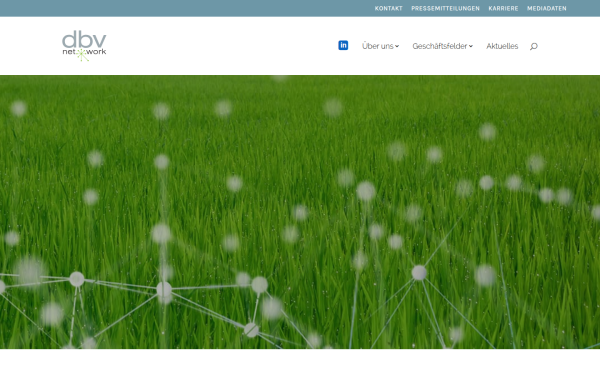The width and height of the screenshot is (600, 375).
Task: Expand the Geschäftsfelder dropdown menu
Action: click(442, 46)
